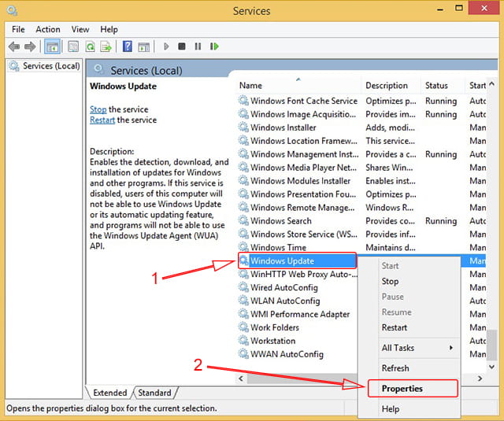Click the Forward arrow toolbar icon
The height and width of the screenshot is (421, 504).
(x=30, y=46)
